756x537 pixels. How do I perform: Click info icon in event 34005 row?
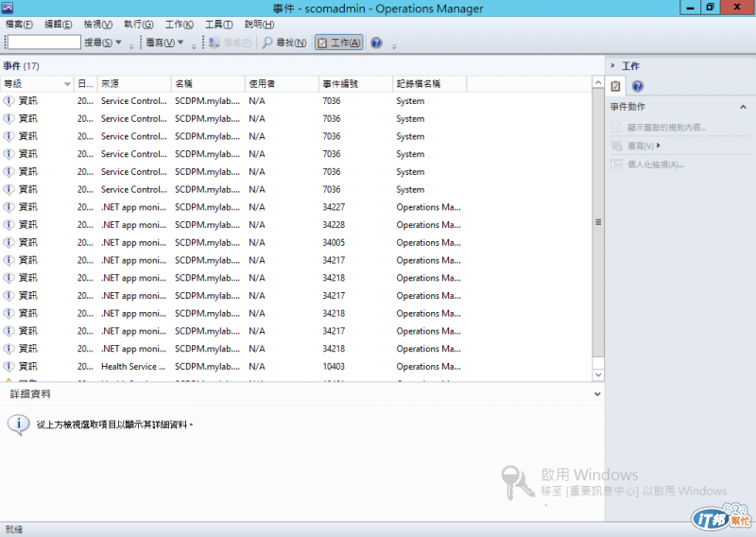pyautogui.click(x=9, y=242)
